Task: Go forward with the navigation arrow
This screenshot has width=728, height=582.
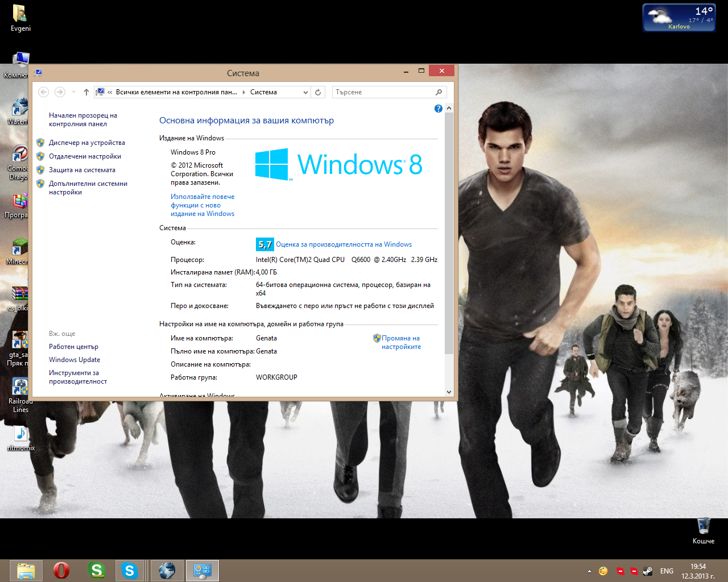Action: click(60, 92)
